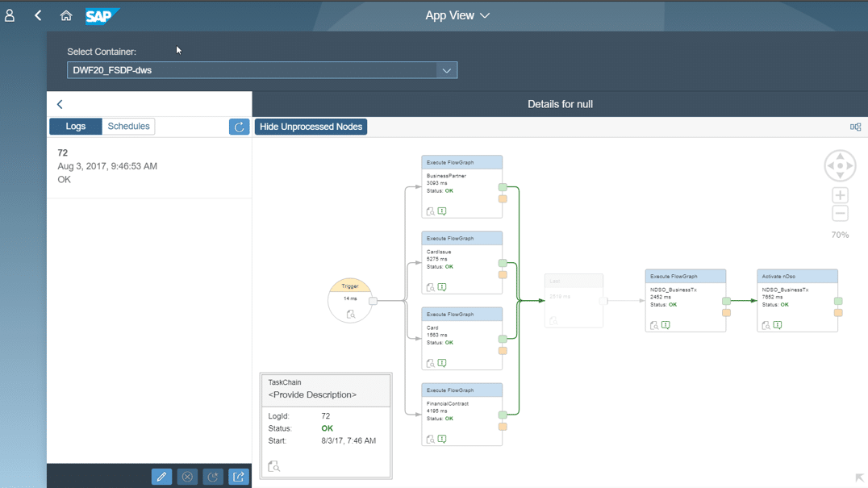Image resolution: width=868 pixels, height=488 pixels.
Task: Switch to the Schedules tab
Action: coord(128,127)
